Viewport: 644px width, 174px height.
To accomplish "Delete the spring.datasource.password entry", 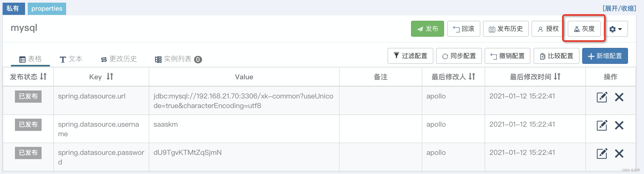I will pyautogui.click(x=619, y=154).
